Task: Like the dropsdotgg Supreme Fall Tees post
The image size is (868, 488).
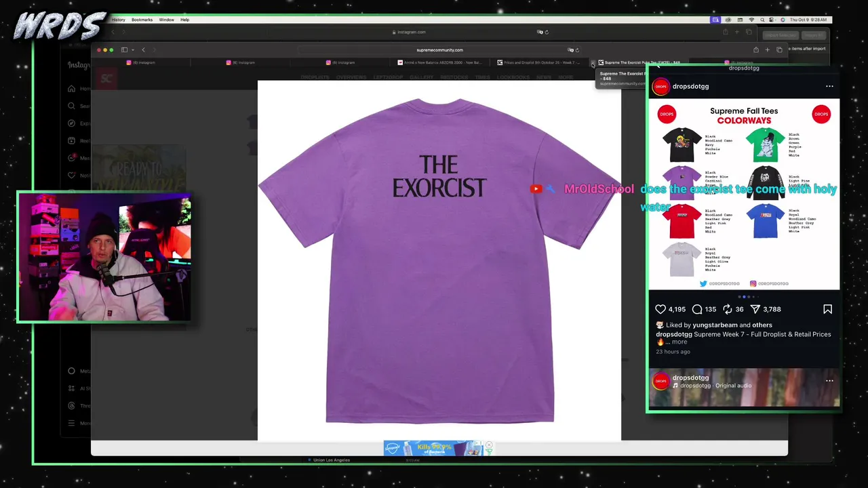Action: click(x=660, y=309)
